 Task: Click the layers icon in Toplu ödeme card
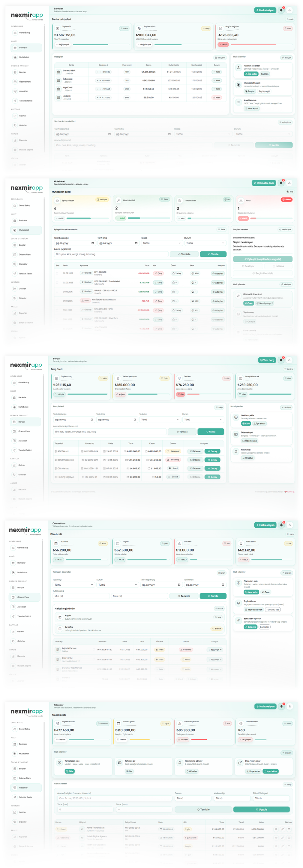pos(238,603)
